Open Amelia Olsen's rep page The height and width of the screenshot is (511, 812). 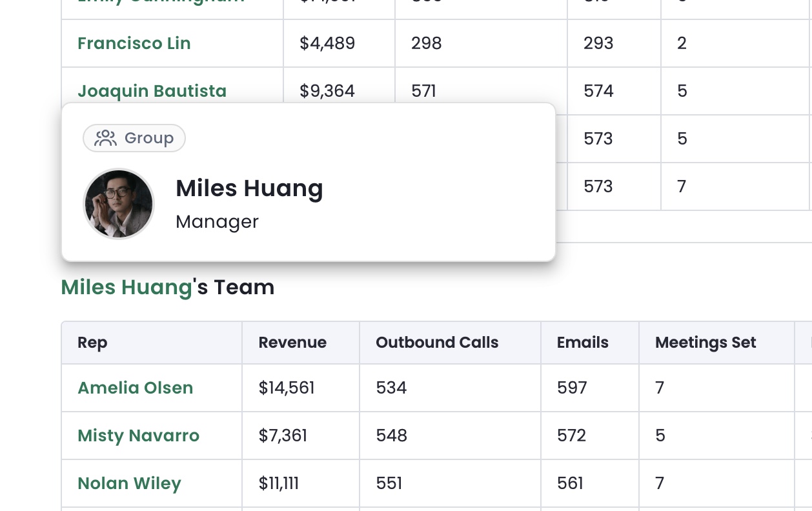136,388
